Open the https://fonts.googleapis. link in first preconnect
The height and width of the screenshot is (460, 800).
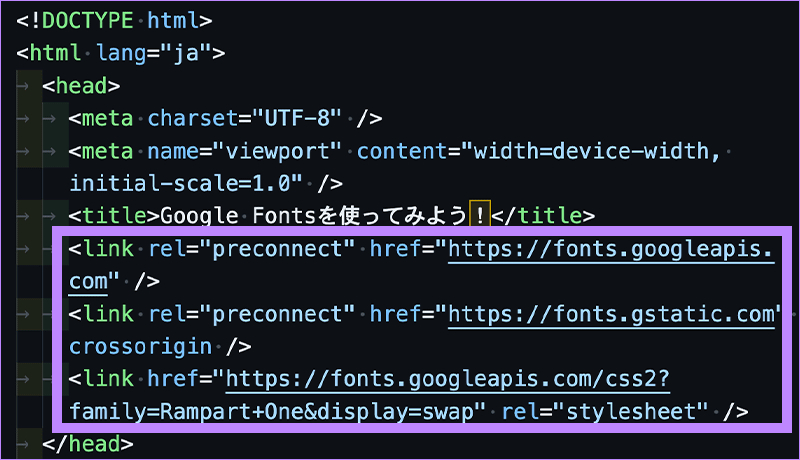tap(611, 250)
